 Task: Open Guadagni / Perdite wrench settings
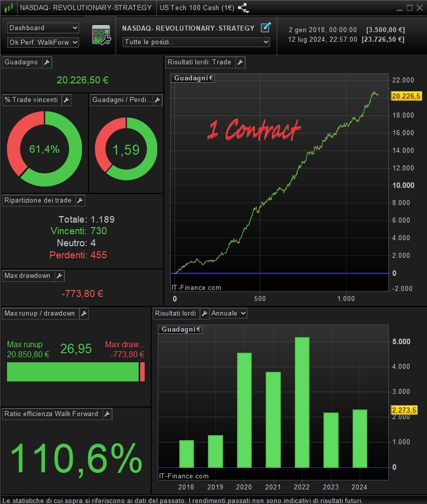(157, 100)
